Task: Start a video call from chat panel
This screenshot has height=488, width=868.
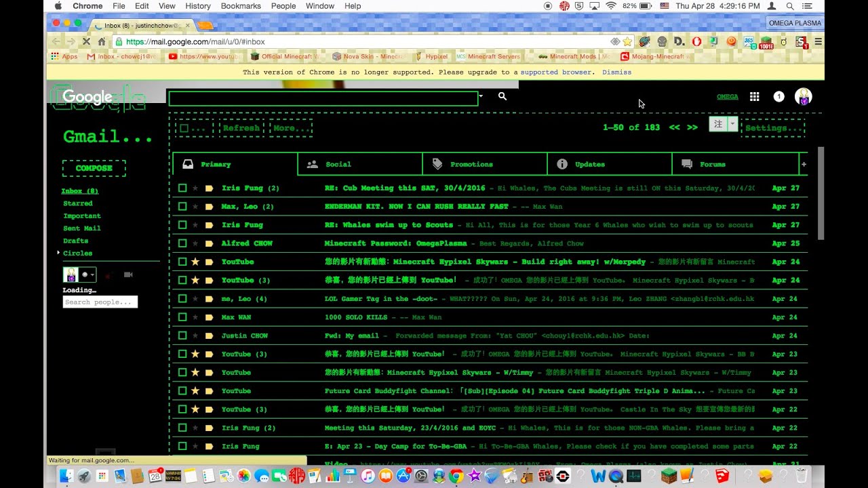Action: (x=128, y=274)
